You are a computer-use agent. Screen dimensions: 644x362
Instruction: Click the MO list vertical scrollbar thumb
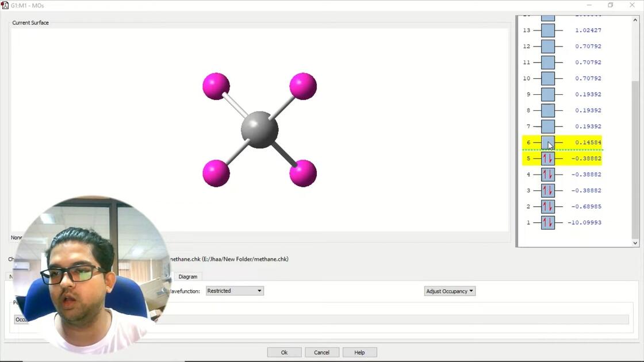[635, 159]
